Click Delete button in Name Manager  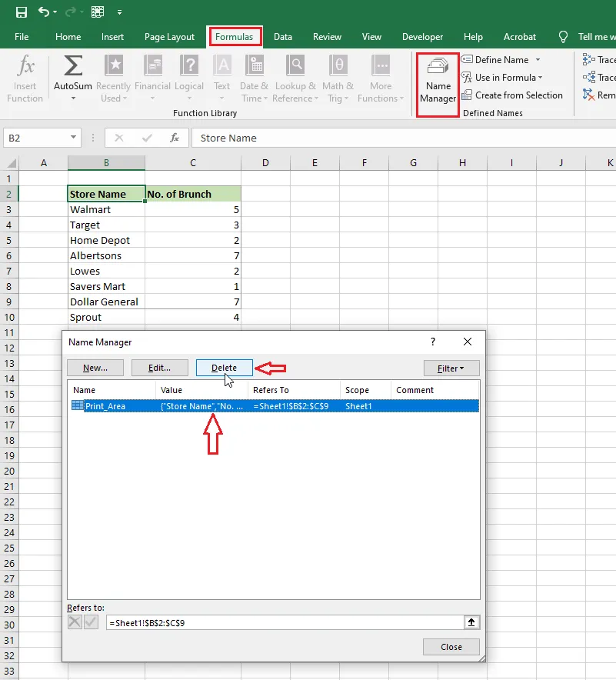click(224, 368)
